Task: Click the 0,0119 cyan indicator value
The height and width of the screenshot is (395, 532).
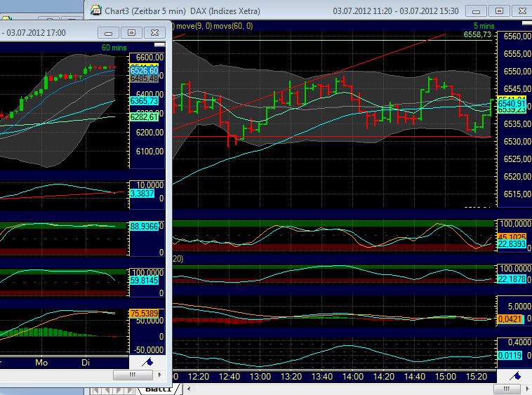Action: [510, 356]
